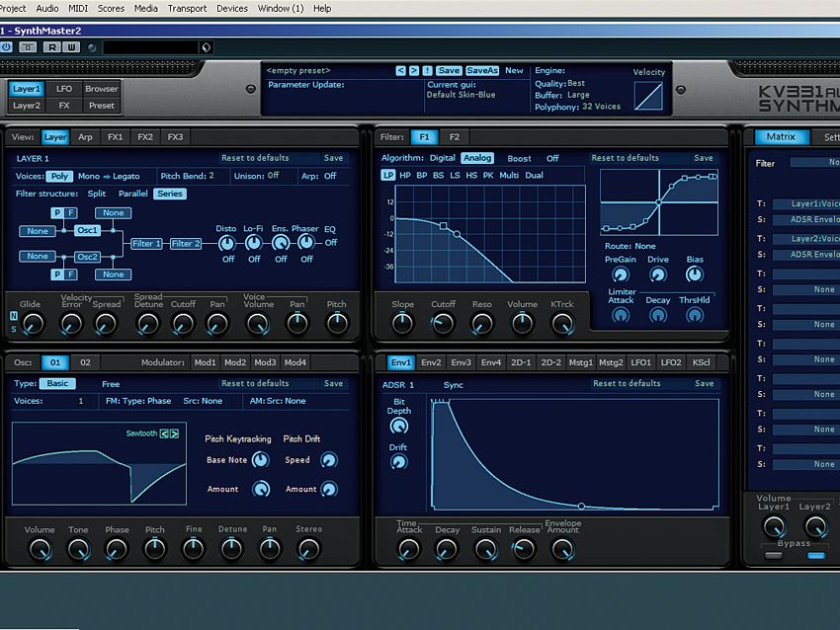840x630 pixels.
Task: Open the Unison value dropdown
Action: [274, 176]
